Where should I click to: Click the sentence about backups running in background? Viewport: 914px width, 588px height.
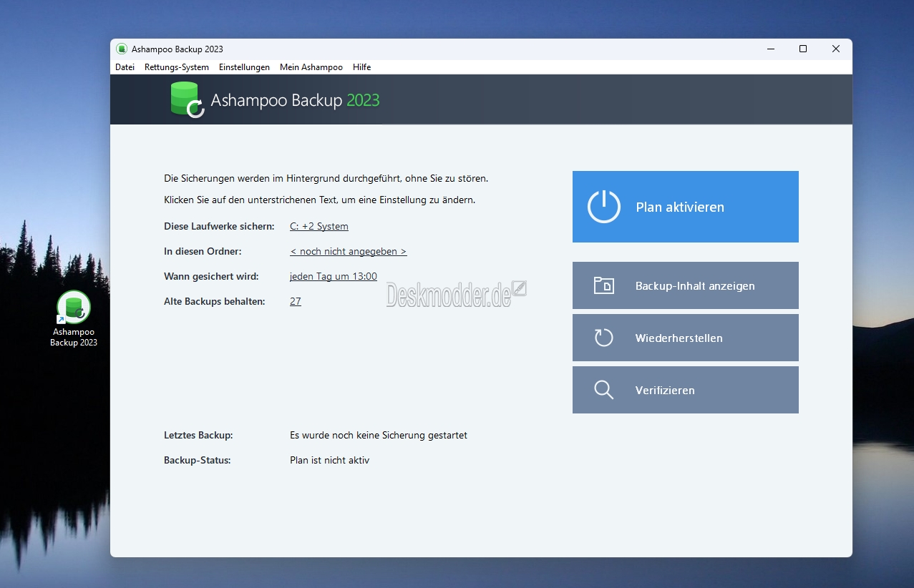(x=326, y=178)
